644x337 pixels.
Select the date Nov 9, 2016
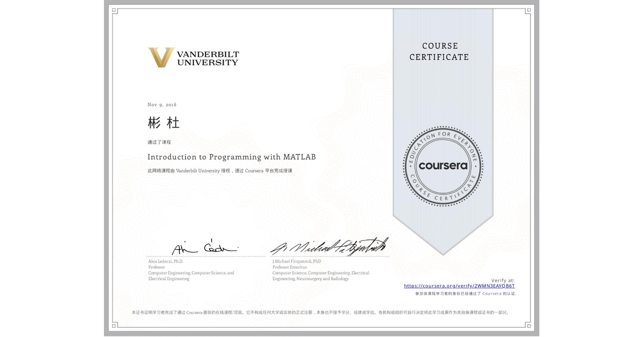pyautogui.click(x=162, y=105)
